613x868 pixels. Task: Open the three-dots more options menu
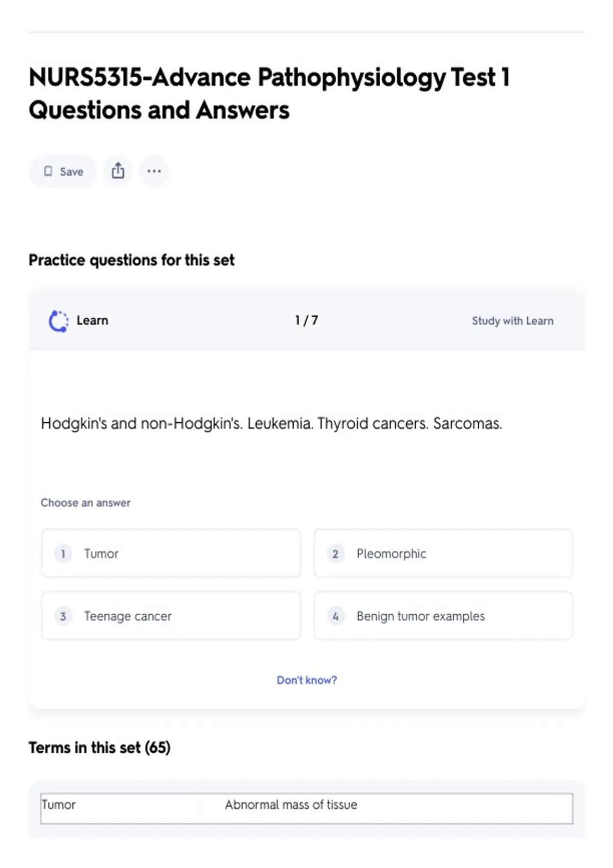[x=154, y=171]
